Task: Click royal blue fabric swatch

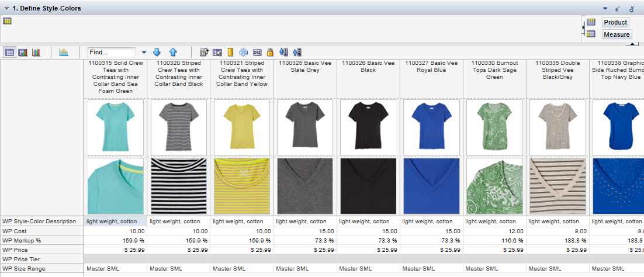Action: (431, 186)
